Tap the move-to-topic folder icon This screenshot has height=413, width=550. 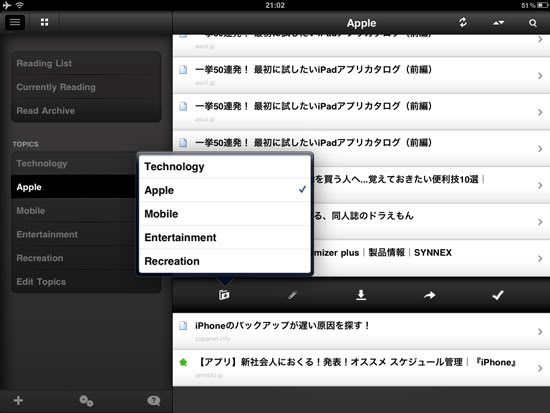click(x=224, y=295)
